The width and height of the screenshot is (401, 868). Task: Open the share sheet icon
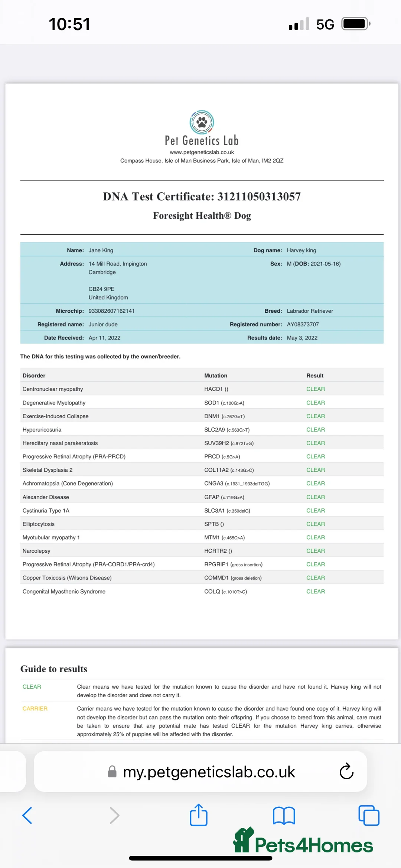pos(199,815)
